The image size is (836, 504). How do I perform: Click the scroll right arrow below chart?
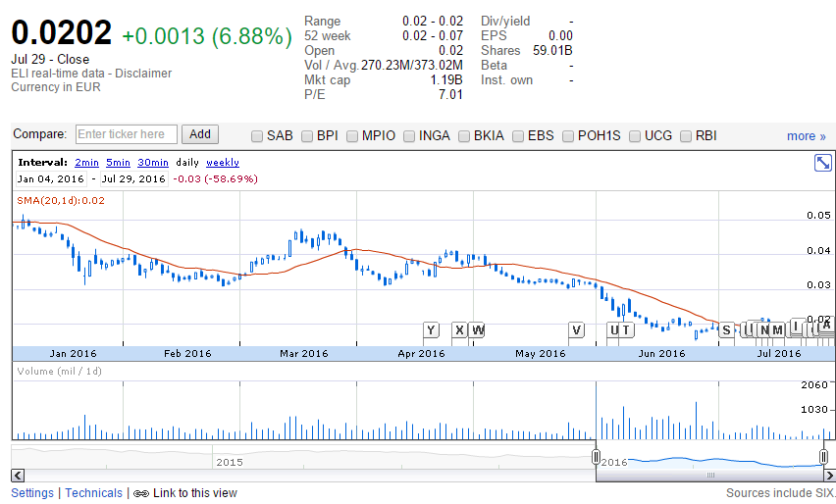pos(829,476)
